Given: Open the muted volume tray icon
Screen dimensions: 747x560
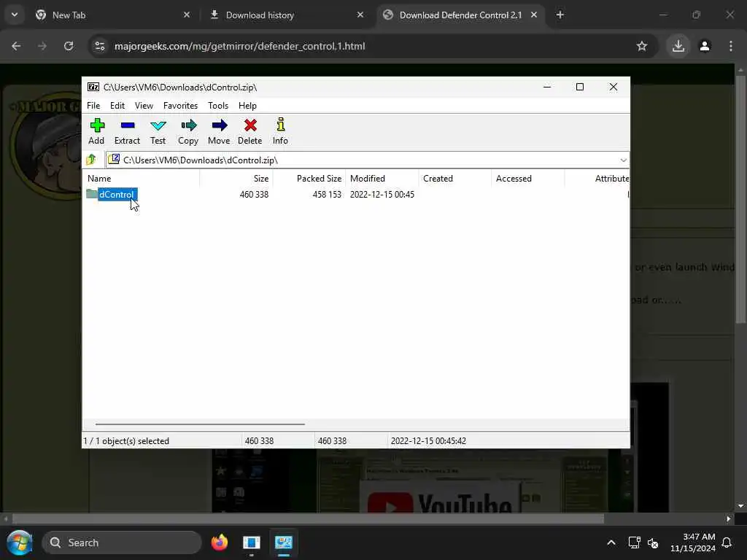Looking at the screenshot, I should [x=653, y=542].
